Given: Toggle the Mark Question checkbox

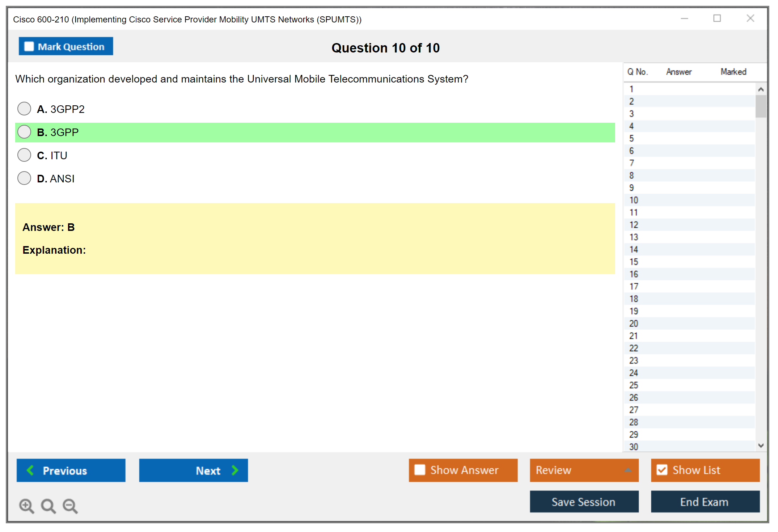Looking at the screenshot, I should [x=29, y=47].
